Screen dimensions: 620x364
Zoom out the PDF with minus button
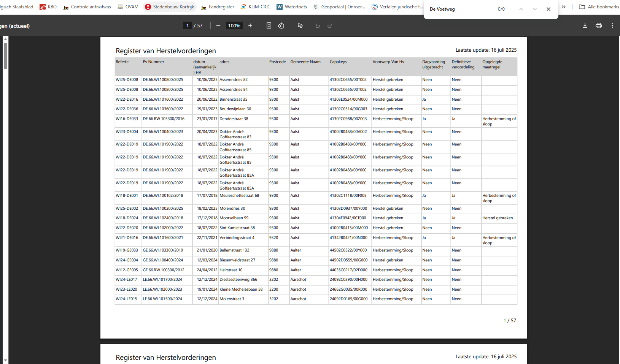(218, 26)
